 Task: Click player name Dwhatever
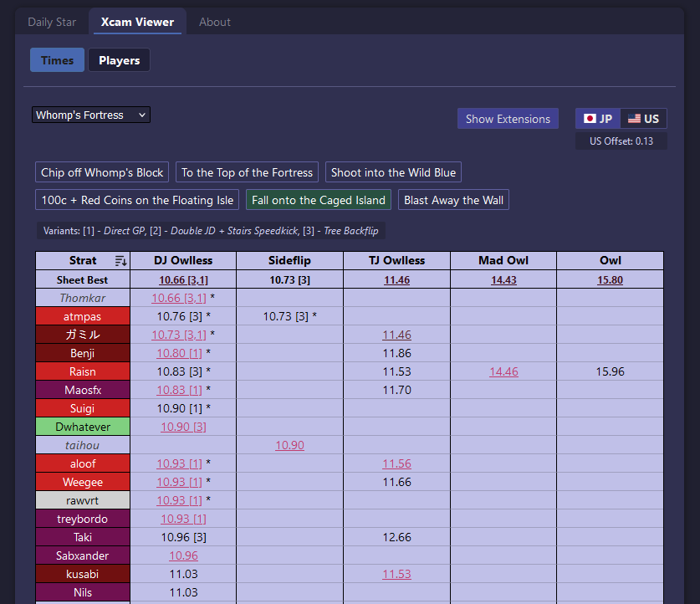pyautogui.click(x=83, y=427)
